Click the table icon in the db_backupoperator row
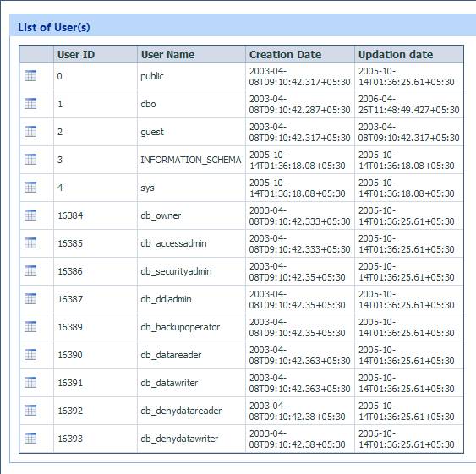The width and height of the screenshot is (476, 474). point(30,327)
